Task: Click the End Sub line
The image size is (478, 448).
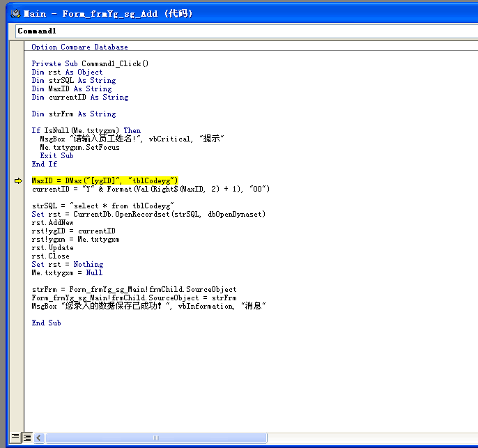Action: (46, 323)
